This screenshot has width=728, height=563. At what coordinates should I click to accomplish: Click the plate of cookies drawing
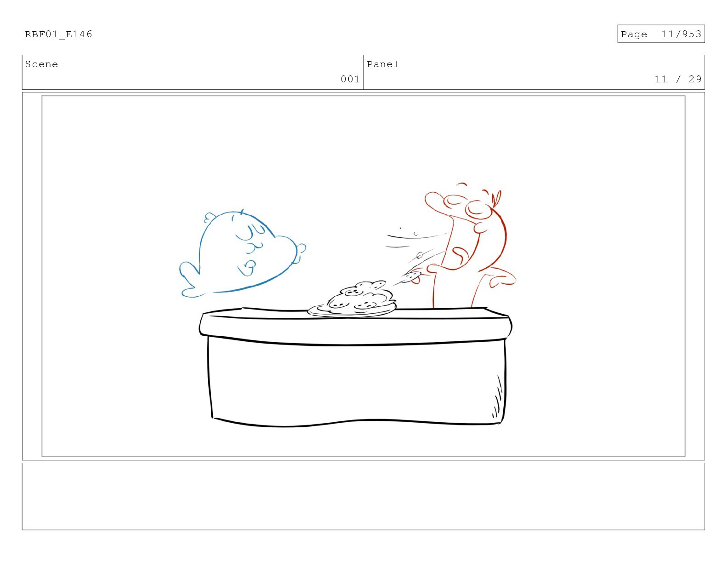(352, 299)
